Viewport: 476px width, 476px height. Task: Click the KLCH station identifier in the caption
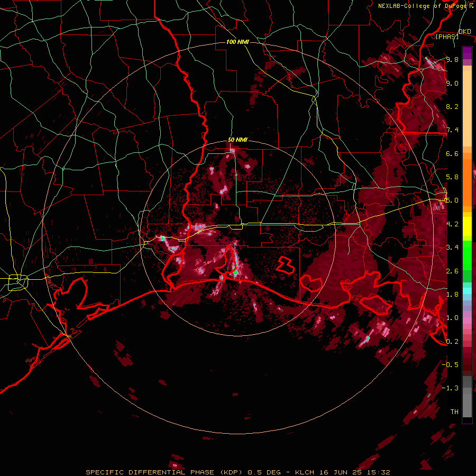coord(304,472)
